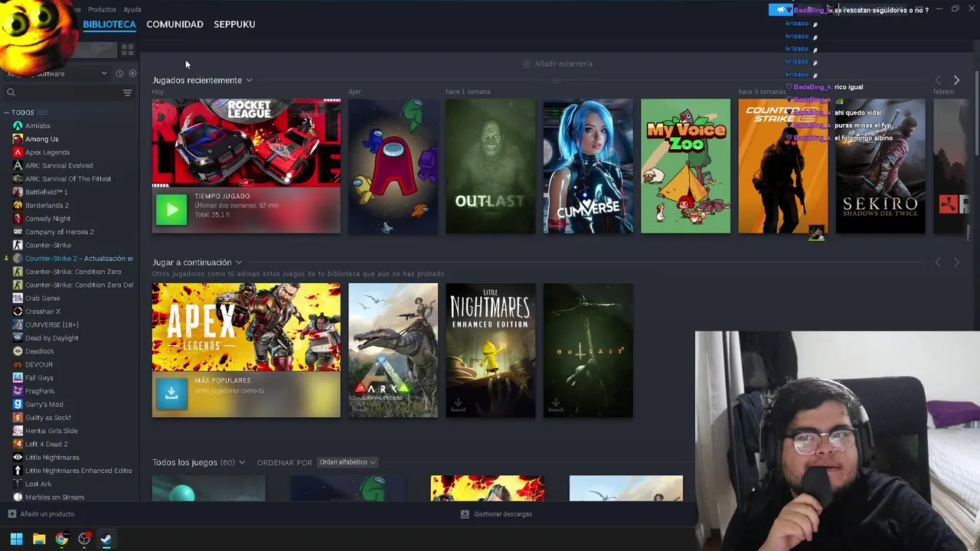Open Among Us cover in recent shelf
This screenshot has height=551, width=980.
pyautogui.click(x=393, y=166)
